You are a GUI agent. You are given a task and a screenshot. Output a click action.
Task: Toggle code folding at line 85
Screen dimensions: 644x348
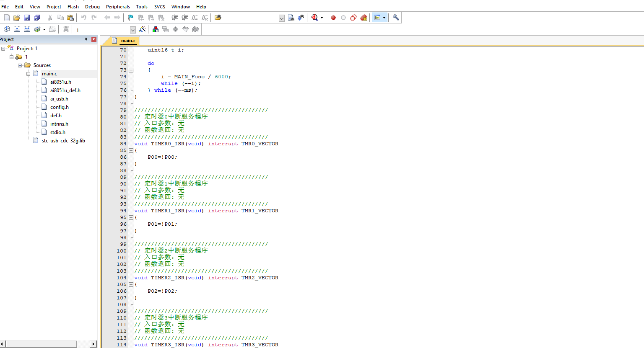click(x=131, y=150)
